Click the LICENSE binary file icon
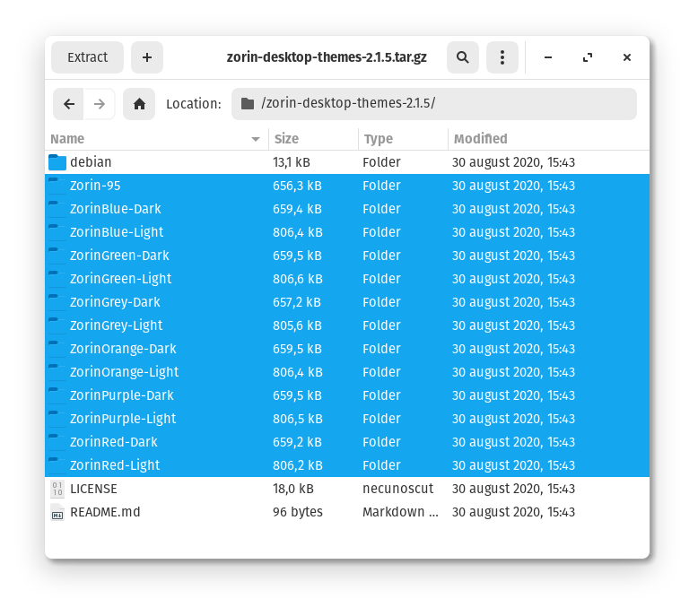The image size is (698, 616). tap(57, 489)
